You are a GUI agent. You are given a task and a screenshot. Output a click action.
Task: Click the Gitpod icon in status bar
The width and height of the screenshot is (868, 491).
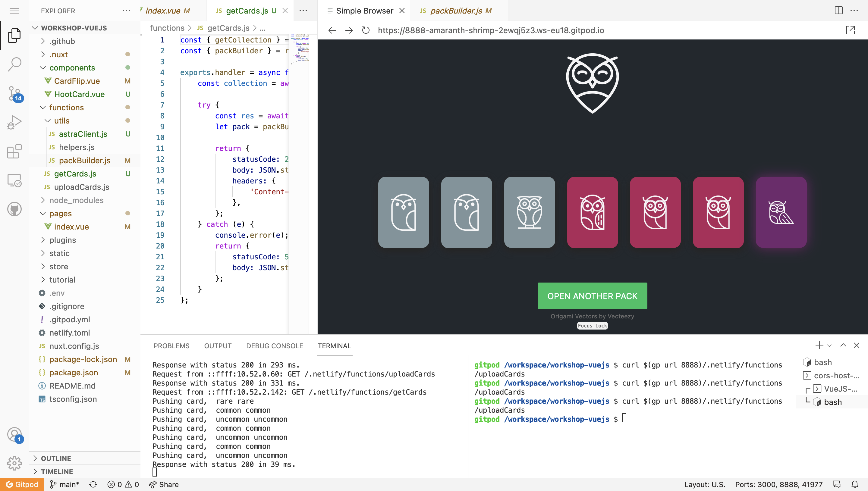pos(21,484)
